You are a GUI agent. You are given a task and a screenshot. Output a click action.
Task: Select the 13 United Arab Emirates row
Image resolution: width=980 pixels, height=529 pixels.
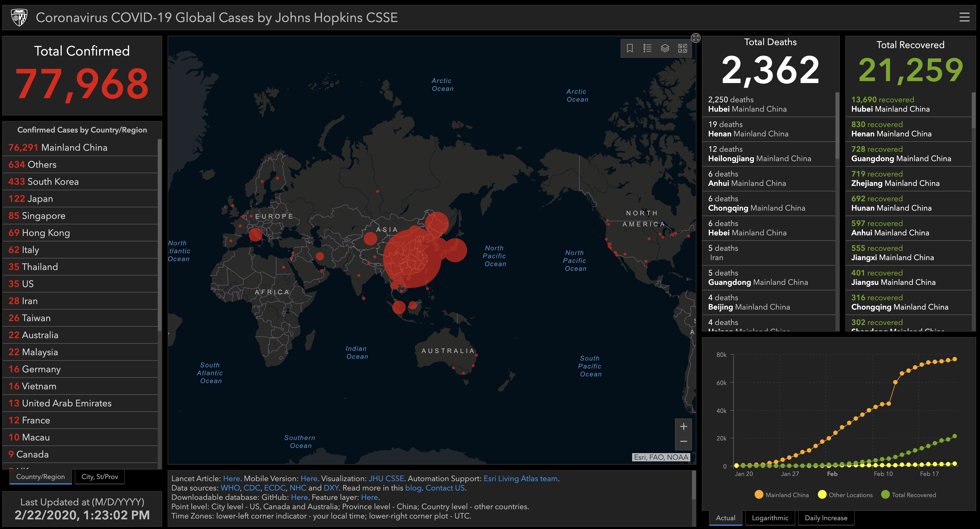[x=80, y=403]
